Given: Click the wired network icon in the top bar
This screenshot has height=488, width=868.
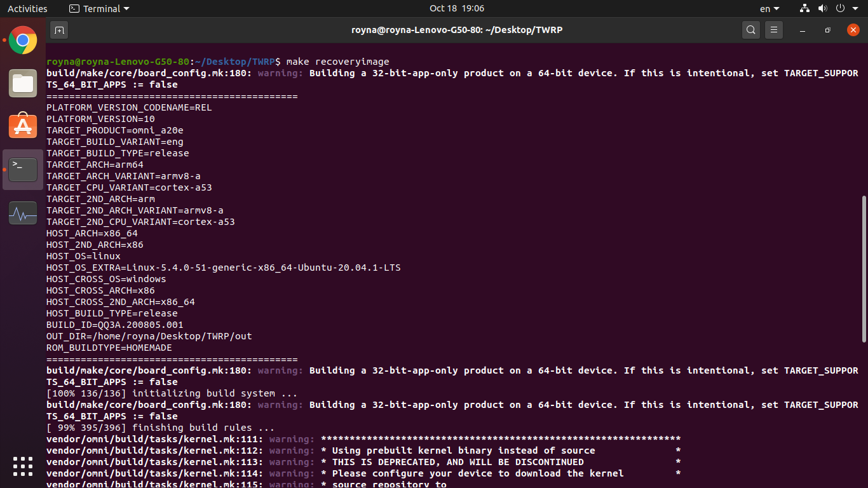Looking at the screenshot, I should (804, 8).
